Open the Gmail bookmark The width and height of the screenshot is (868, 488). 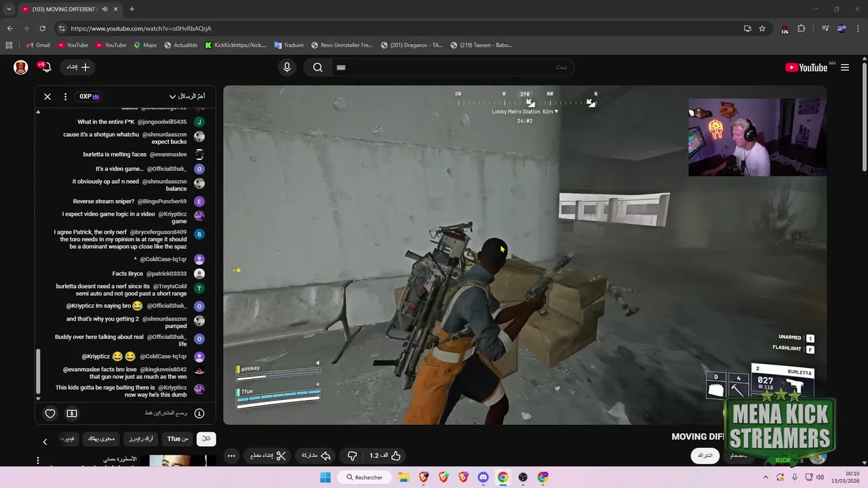coord(37,45)
